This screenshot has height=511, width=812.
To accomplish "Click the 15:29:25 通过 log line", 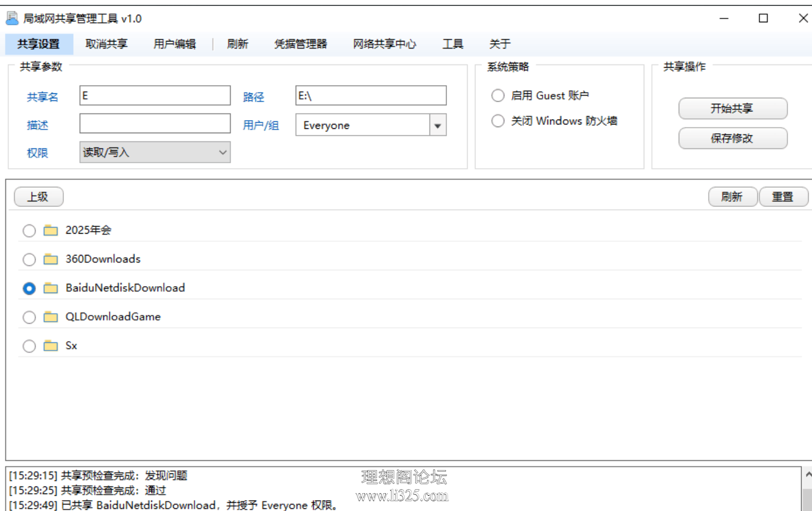I will [x=87, y=490].
